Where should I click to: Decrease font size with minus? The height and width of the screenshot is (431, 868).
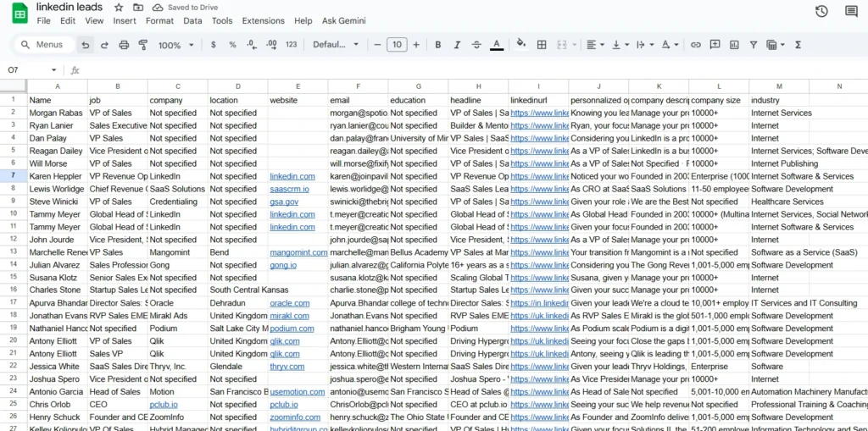click(377, 45)
